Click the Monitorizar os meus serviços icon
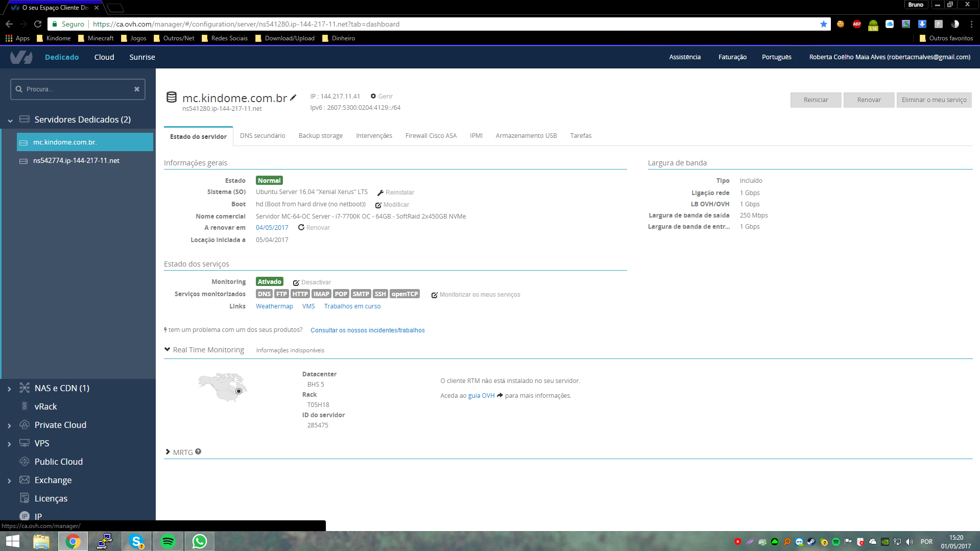The width and height of the screenshot is (980, 551). pos(435,295)
